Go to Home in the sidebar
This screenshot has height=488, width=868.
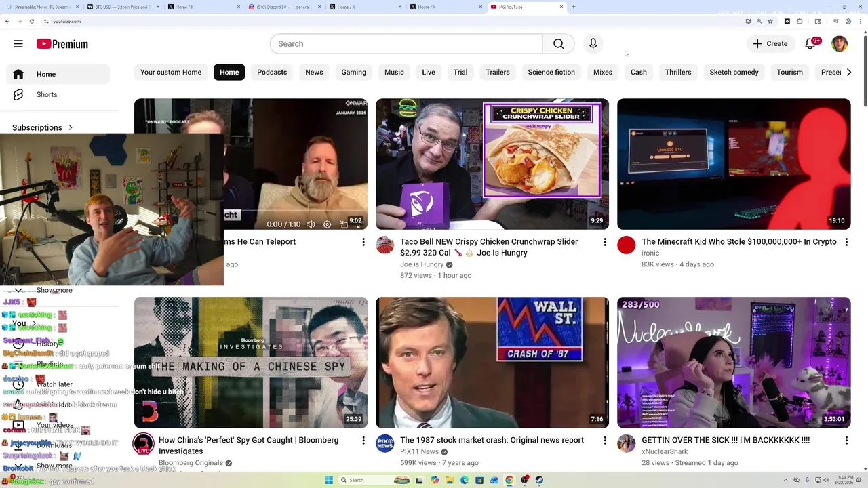click(x=58, y=74)
